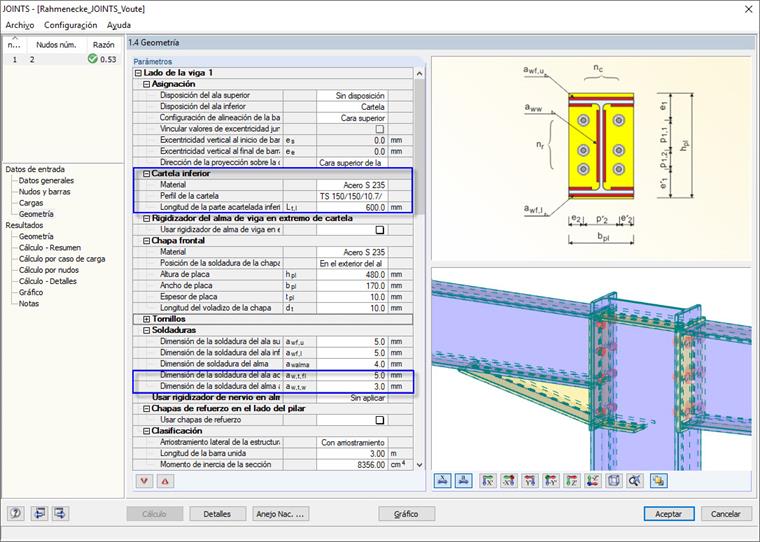Open 'Cálculo - Detalles' results

click(48, 281)
